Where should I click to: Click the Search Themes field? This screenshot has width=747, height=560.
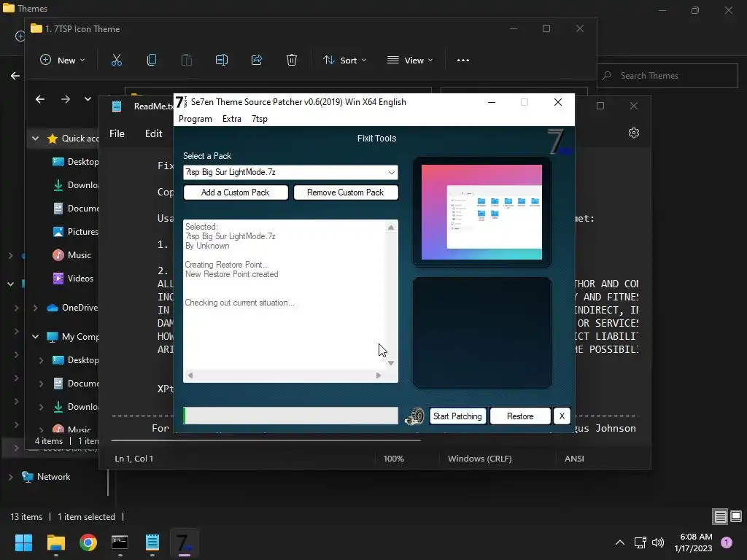click(x=667, y=76)
